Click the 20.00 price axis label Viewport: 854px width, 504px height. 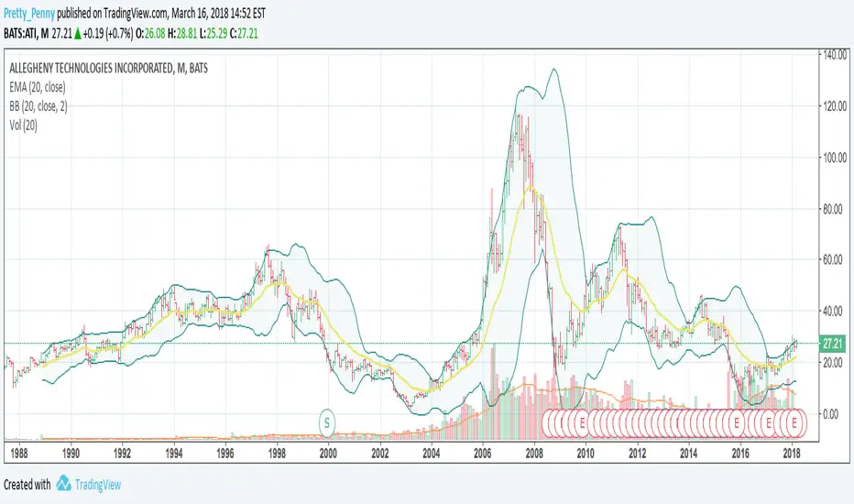click(x=835, y=363)
